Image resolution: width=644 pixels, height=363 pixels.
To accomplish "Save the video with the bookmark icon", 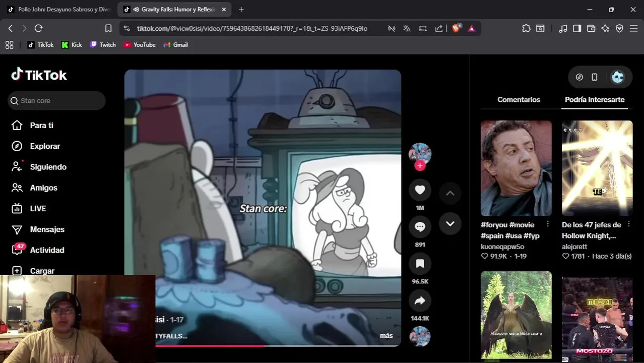I will point(420,264).
